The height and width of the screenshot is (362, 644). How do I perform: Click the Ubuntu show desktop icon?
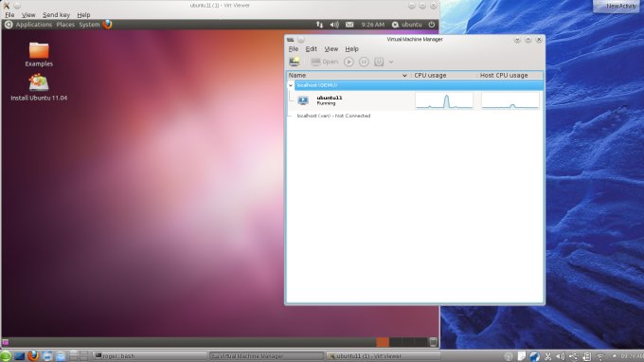5,342
